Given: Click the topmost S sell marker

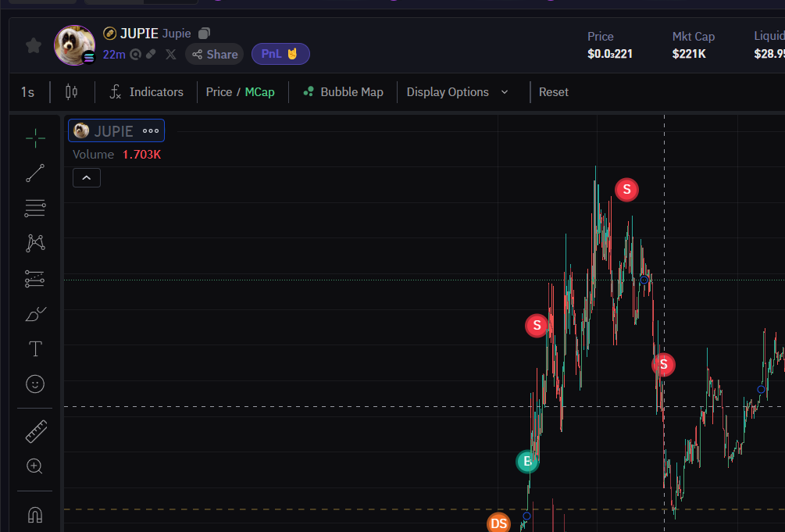Looking at the screenshot, I should (626, 190).
